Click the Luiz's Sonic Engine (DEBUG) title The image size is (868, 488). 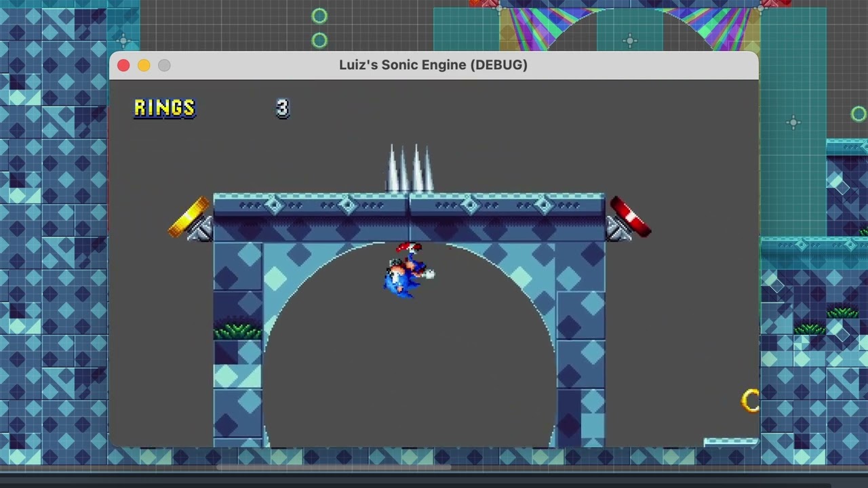[433, 65]
